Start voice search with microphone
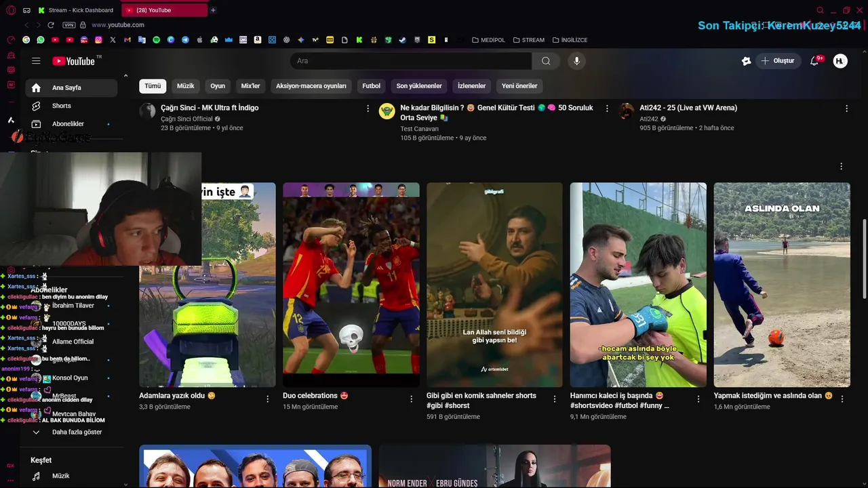Screen dimensions: 868x488 coord(576,61)
